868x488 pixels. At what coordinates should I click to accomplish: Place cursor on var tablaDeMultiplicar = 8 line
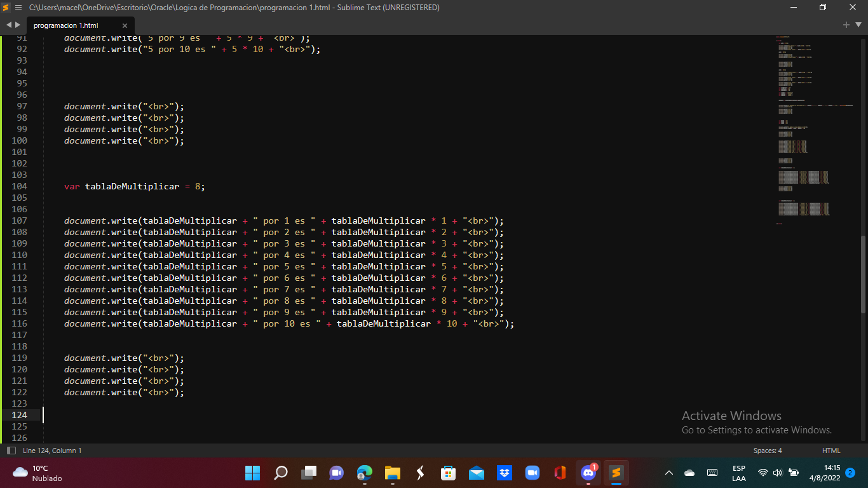click(x=135, y=186)
